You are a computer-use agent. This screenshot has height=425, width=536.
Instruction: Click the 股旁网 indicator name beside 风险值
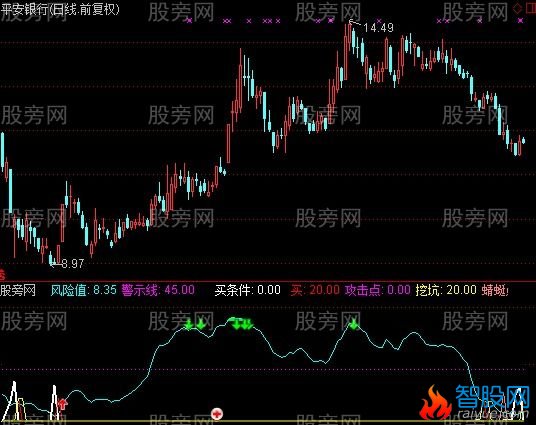pos(18,290)
